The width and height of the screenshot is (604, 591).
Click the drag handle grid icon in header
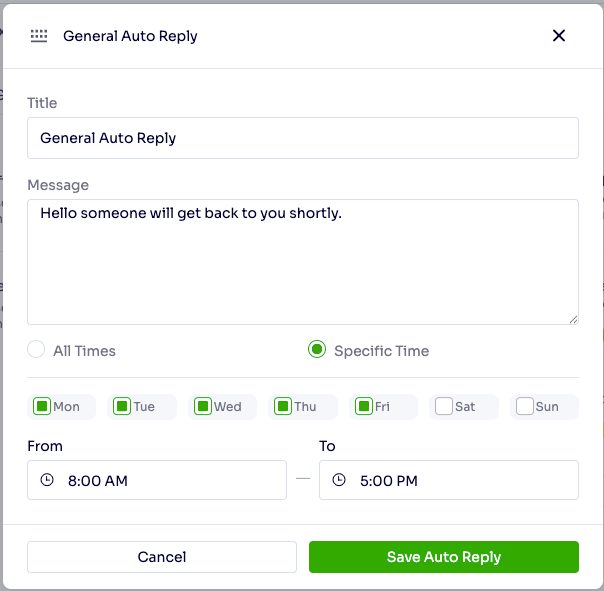[x=39, y=36]
